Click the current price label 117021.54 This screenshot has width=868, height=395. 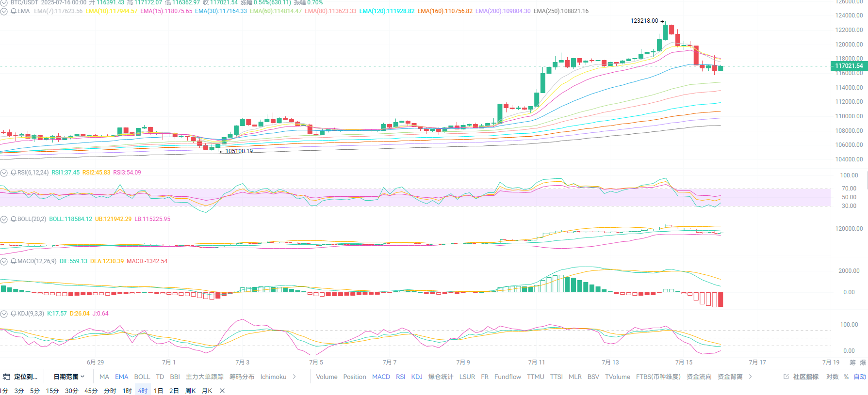click(x=849, y=66)
